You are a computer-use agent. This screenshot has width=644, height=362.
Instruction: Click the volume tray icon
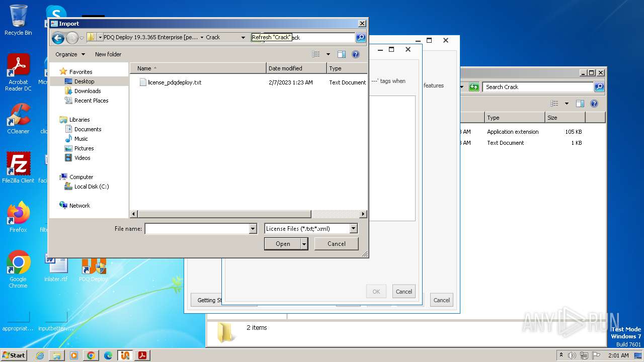pos(572,355)
